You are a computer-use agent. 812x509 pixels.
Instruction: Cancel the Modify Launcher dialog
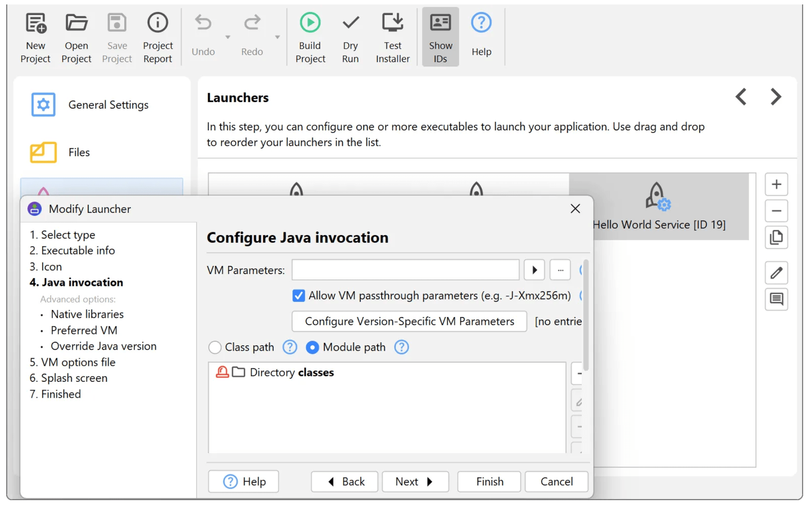(x=556, y=482)
